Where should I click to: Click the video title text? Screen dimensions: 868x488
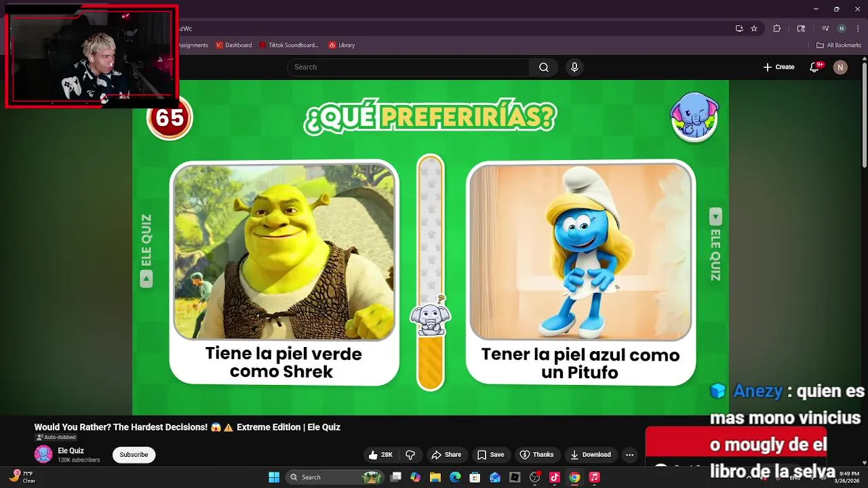pyautogui.click(x=187, y=427)
